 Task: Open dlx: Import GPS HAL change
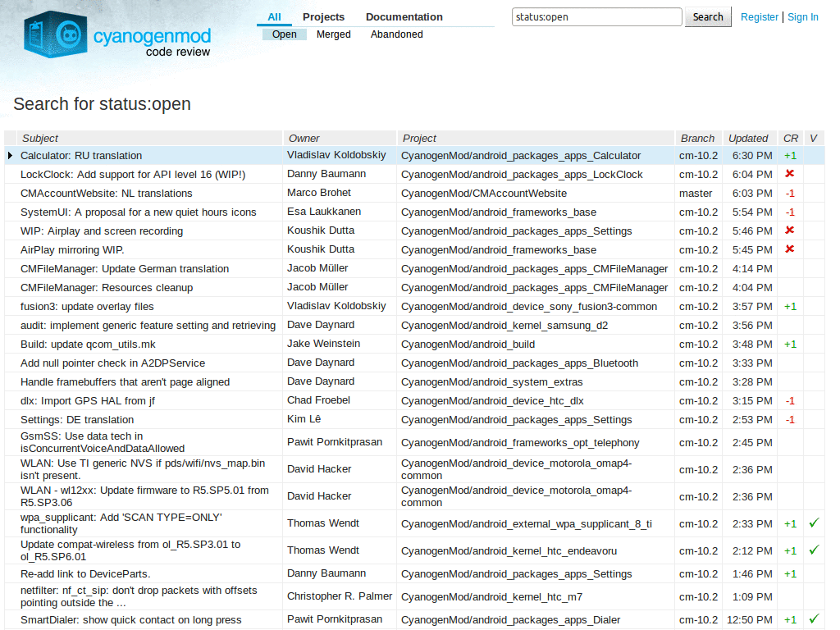(x=87, y=400)
